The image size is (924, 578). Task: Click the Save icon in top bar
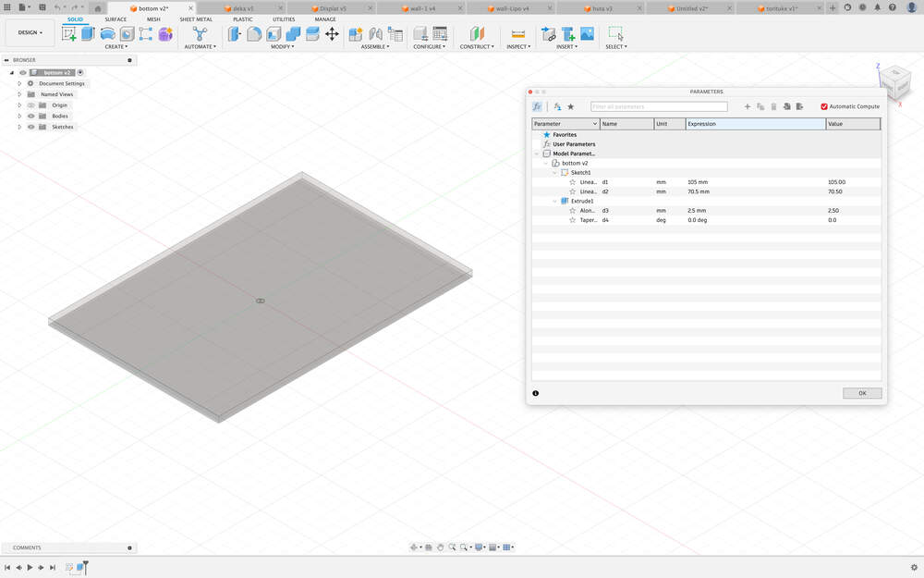pos(43,7)
